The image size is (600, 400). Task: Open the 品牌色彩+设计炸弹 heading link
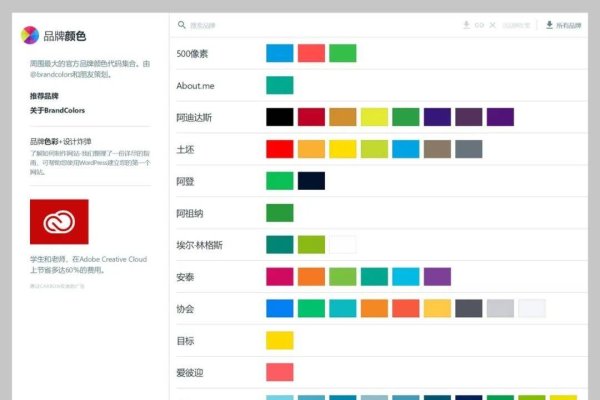click(60, 141)
